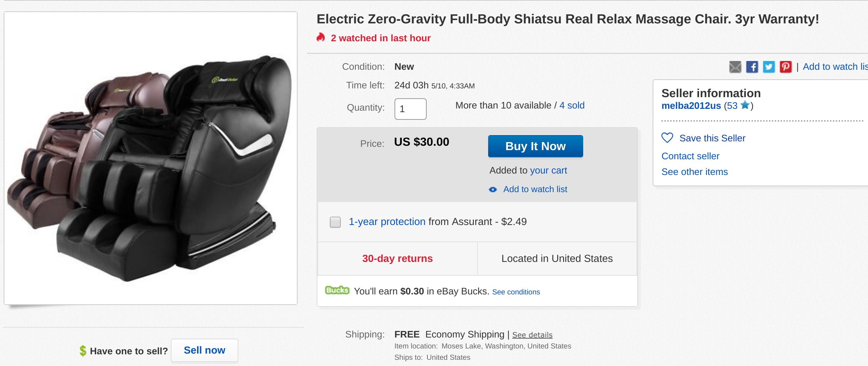Viewport: 868px width, 366px height.
Task: Click the eBay Bucks logo icon
Action: [337, 290]
